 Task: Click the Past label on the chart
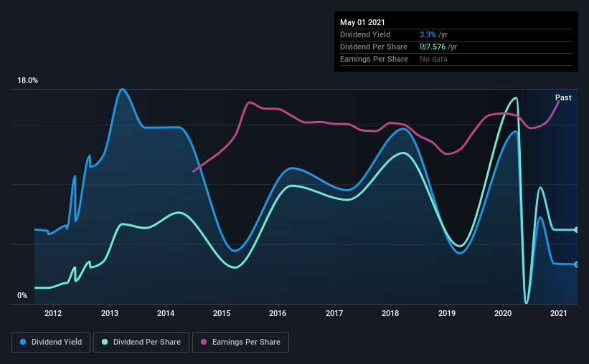click(x=563, y=97)
